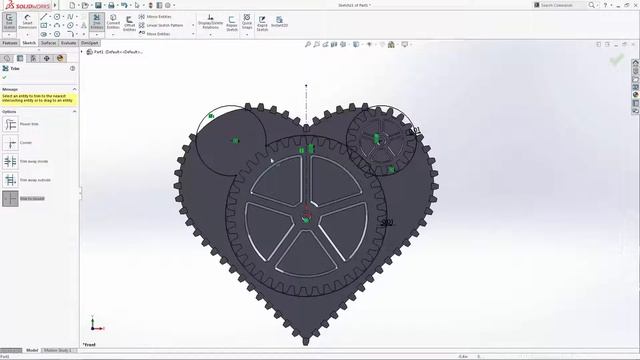The width and height of the screenshot is (640, 360).
Task: Open the Linear Sketch Pattern dropdown arrow
Action: (x=193, y=25)
